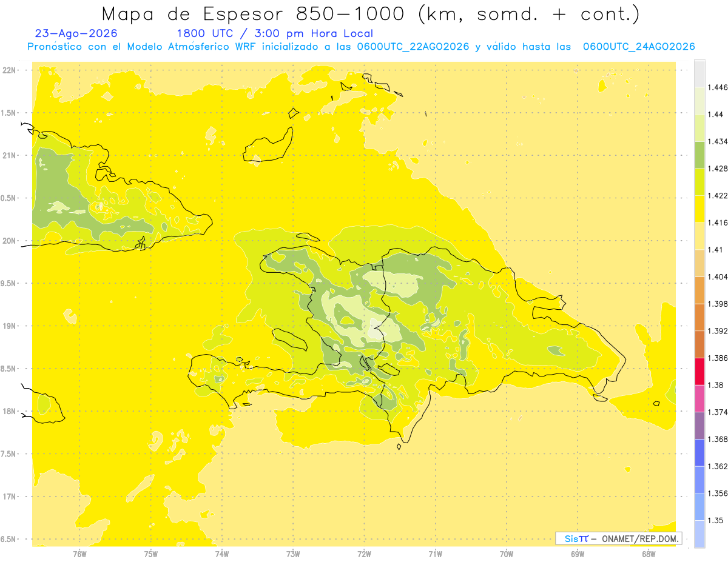This screenshot has height=562, width=728.
Task: Click the colorbar value "1.422"
Action: pyautogui.click(x=719, y=196)
